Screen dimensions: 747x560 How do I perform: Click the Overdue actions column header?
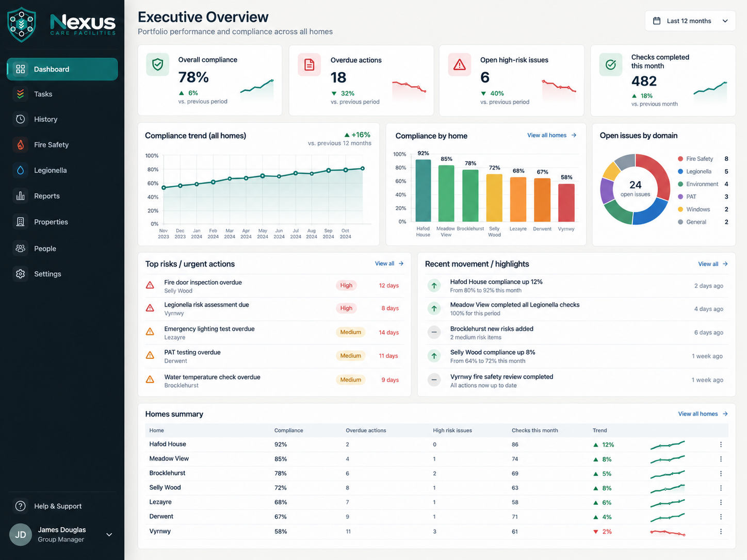(x=366, y=431)
